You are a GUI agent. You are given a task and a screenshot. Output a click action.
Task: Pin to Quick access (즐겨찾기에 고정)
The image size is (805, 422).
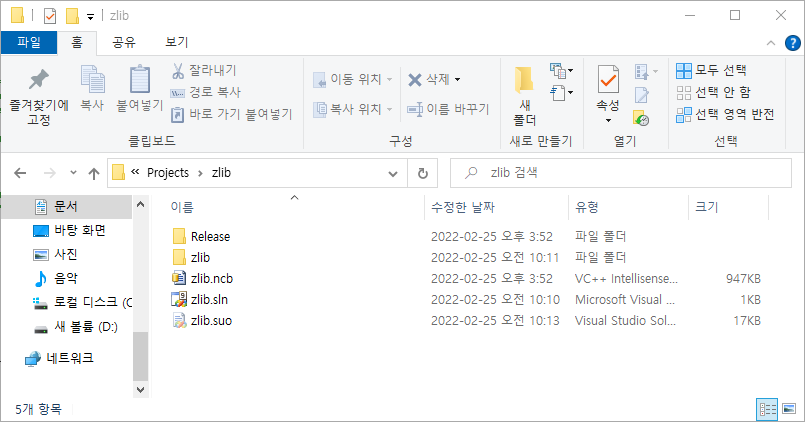[39, 98]
